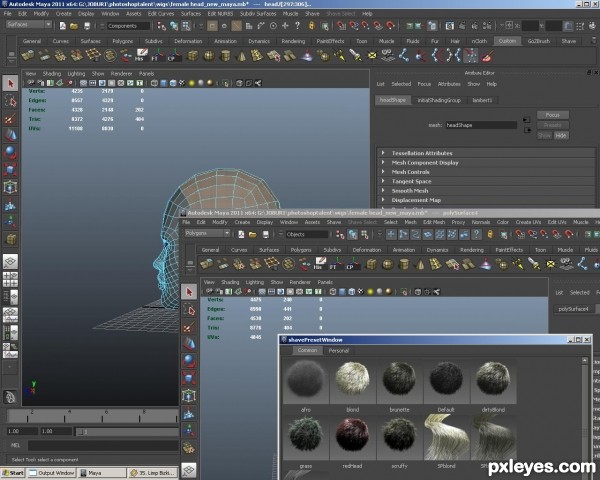Click the CP shelf icon in the front window
Image resolution: width=600 pixels, height=480 pixels.
tap(352, 264)
